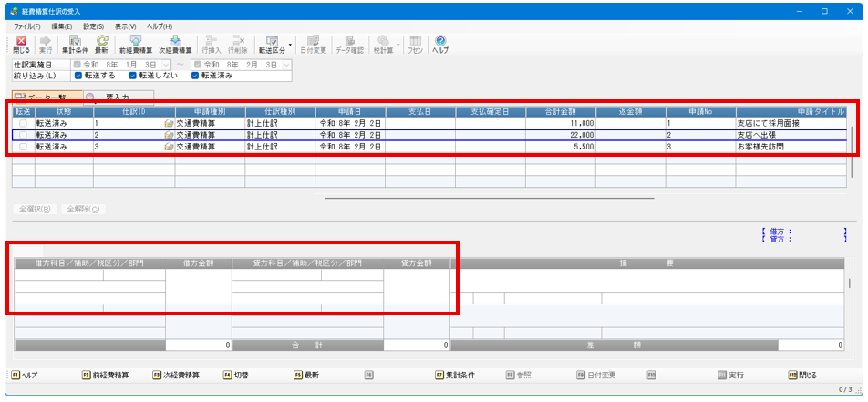
Task: Click the 最新 refresh icon
Action: [101, 45]
